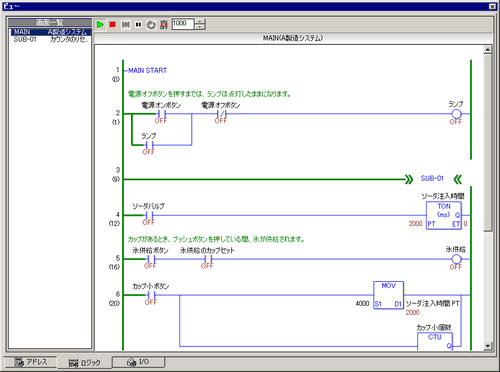Click the ON/OFF force toggle icon
Viewport: 500px width, 372px height.
164,25
